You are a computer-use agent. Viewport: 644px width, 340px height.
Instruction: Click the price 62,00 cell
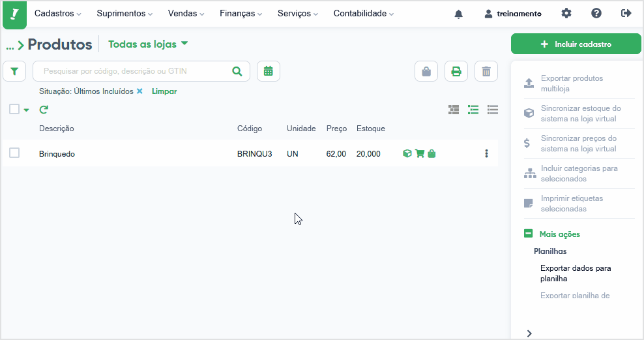click(x=336, y=154)
